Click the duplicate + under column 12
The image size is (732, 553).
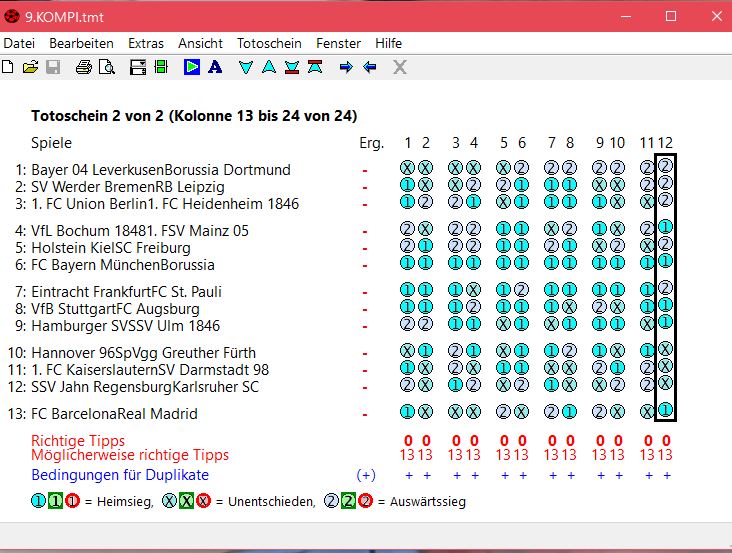click(667, 476)
